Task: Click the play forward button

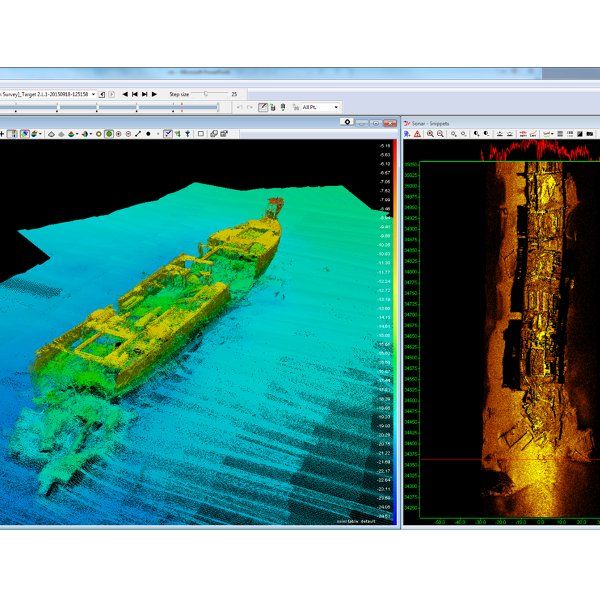Action: tap(154, 93)
